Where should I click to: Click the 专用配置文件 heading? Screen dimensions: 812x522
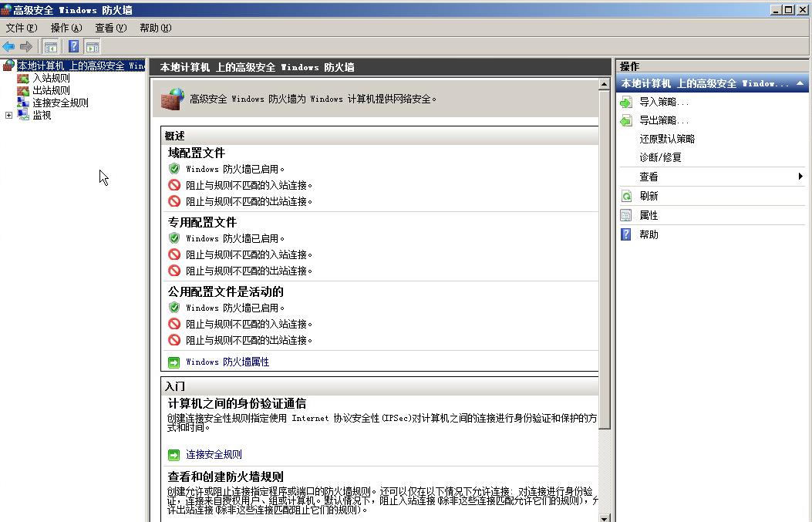coord(202,222)
